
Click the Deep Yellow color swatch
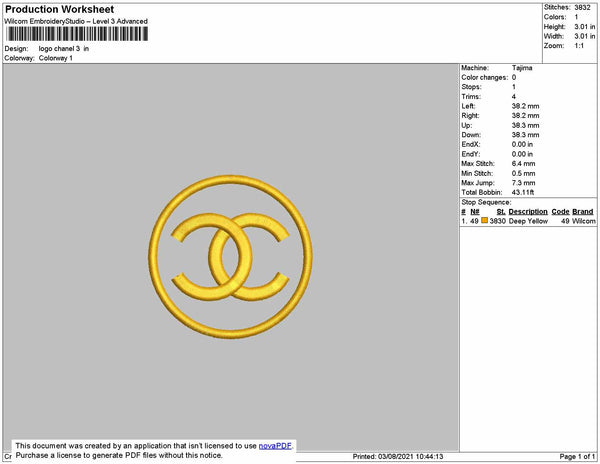484,220
